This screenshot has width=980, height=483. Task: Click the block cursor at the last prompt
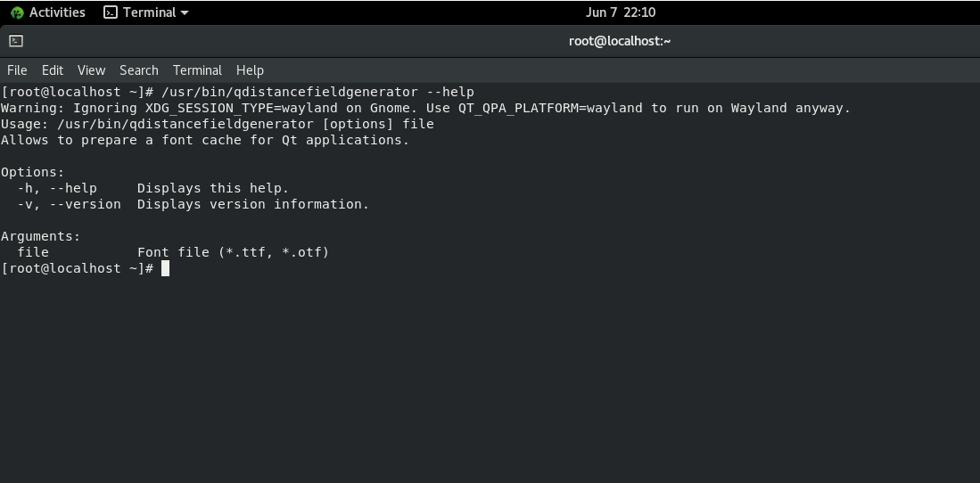pos(165,268)
